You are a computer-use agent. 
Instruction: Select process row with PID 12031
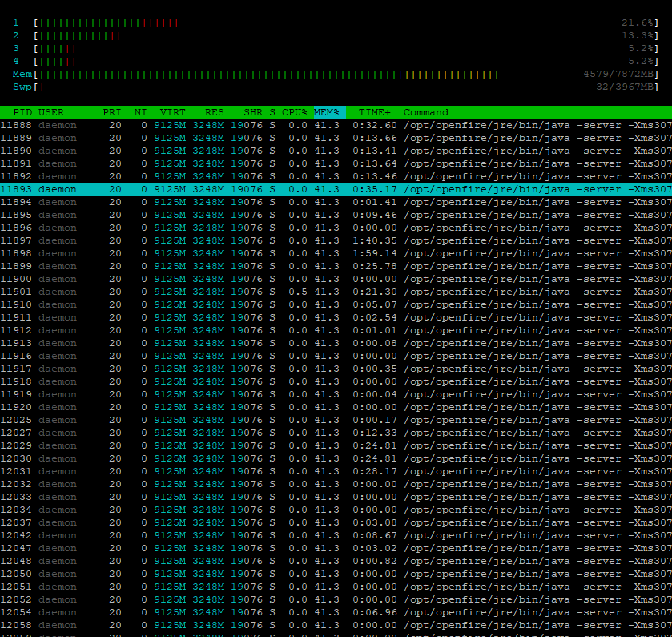coord(336,471)
